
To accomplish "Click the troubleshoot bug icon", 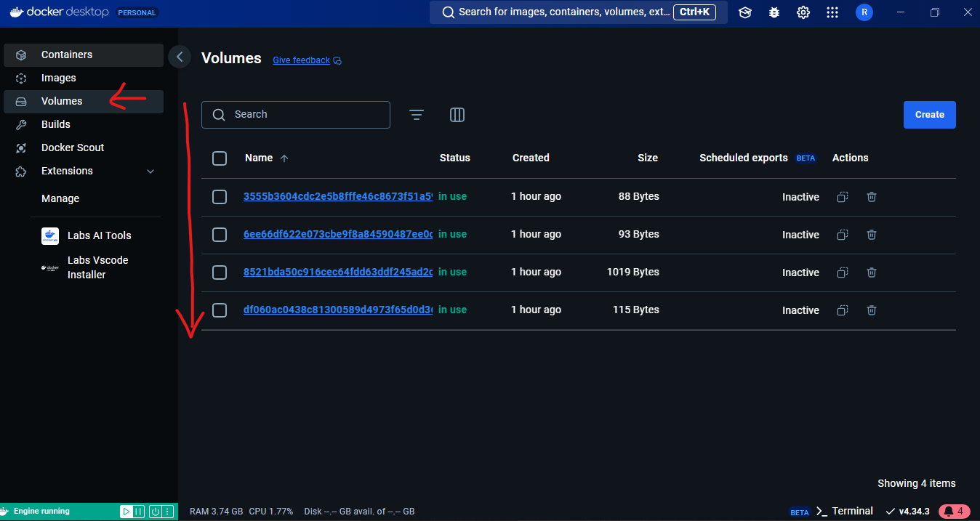I will click(x=774, y=12).
